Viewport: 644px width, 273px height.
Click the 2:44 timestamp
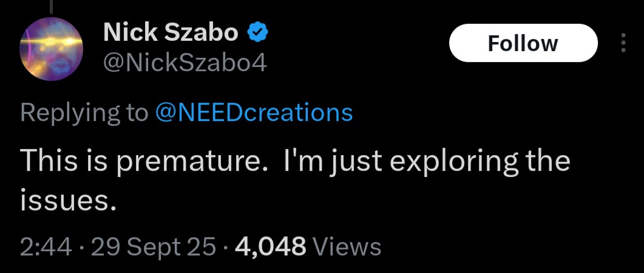(46, 247)
